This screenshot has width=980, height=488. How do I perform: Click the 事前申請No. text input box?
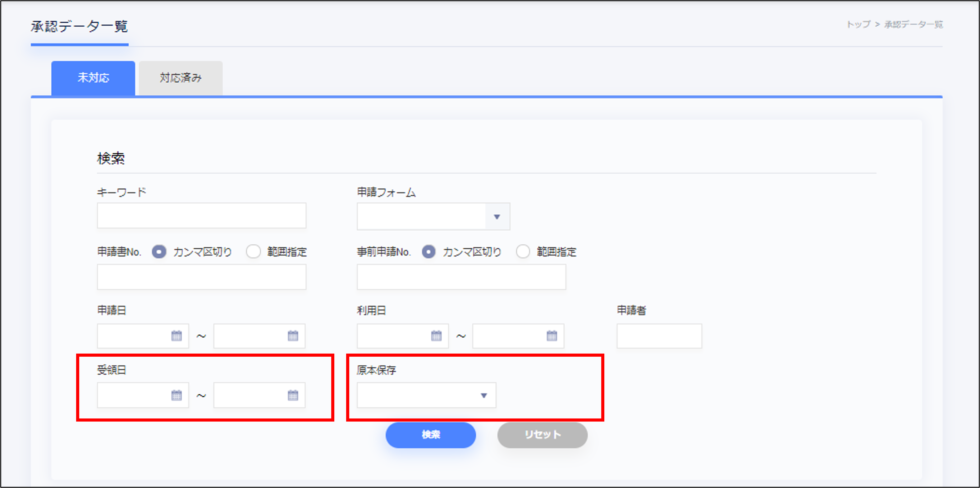(x=461, y=277)
